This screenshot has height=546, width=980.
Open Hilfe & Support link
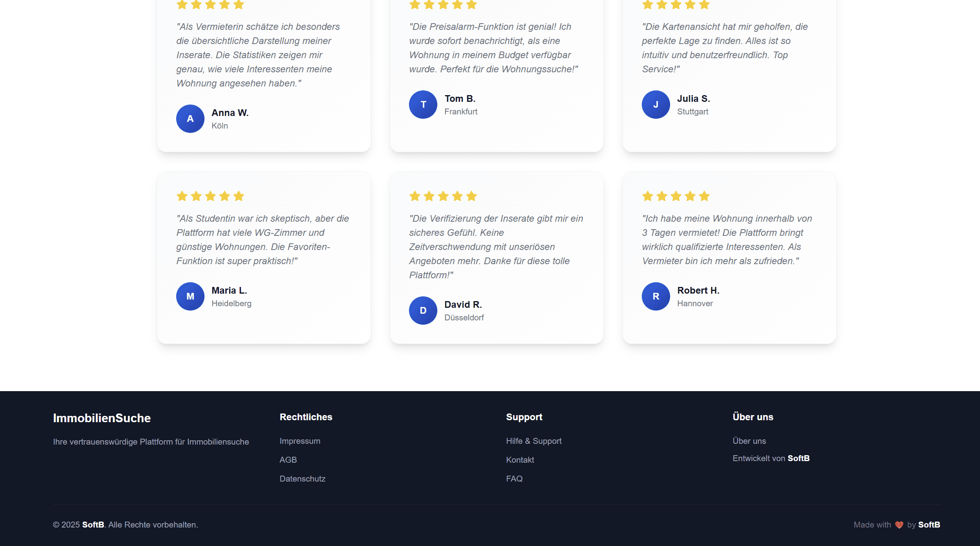pyautogui.click(x=534, y=441)
